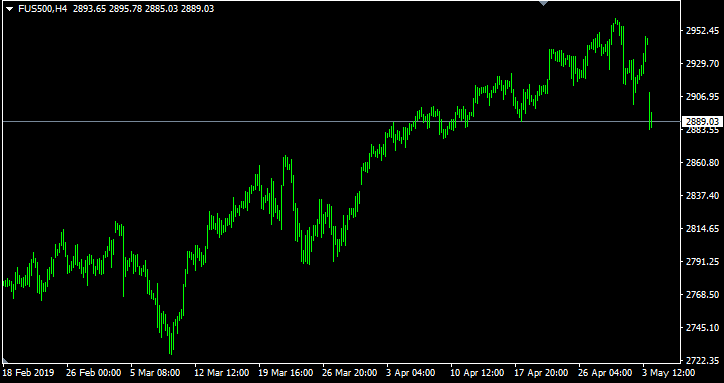
Task: Click the 2929.70 price axis label
Action: [x=702, y=64]
